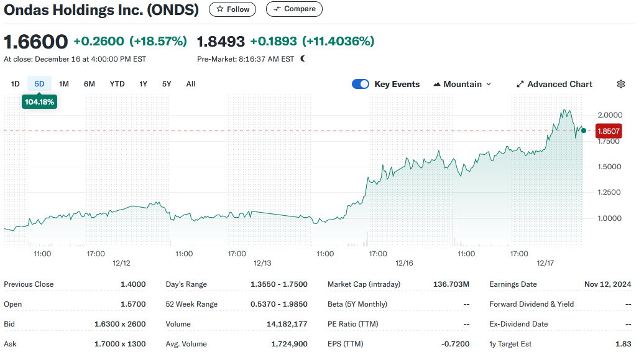Select the 5D time range tab
Image resolution: width=644 pixels, height=357 pixels.
coord(40,84)
